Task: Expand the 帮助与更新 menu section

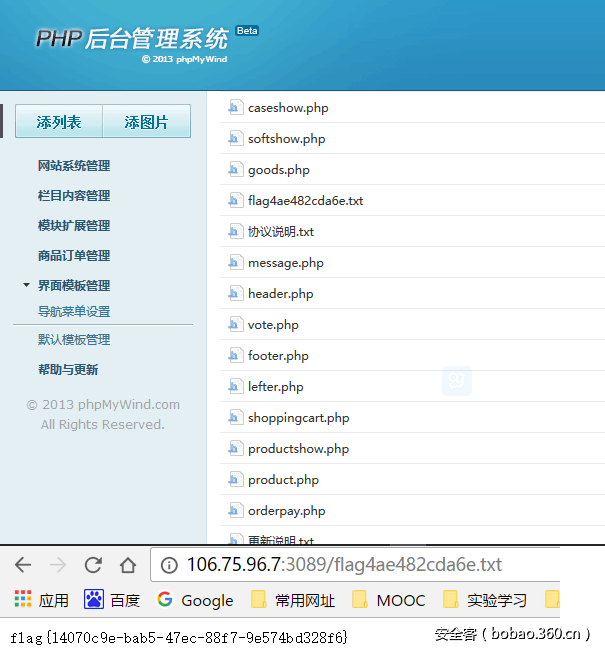Action: coord(68,370)
